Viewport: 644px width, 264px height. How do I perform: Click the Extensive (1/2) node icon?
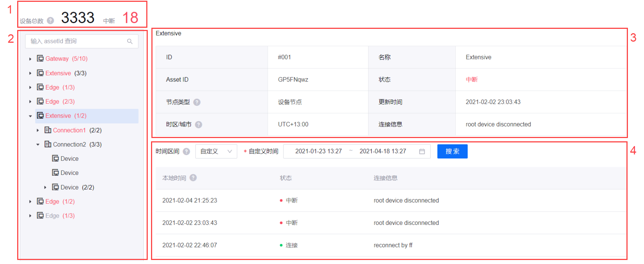pyautogui.click(x=40, y=116)
